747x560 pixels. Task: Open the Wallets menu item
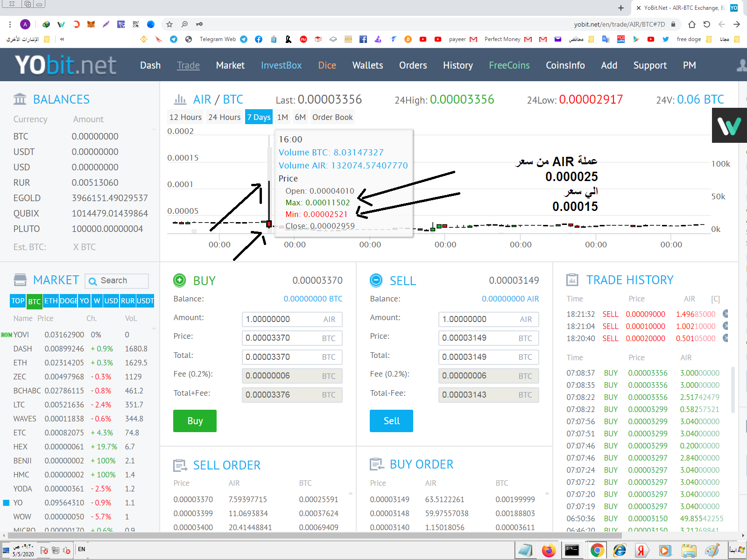tap(367, 65)
